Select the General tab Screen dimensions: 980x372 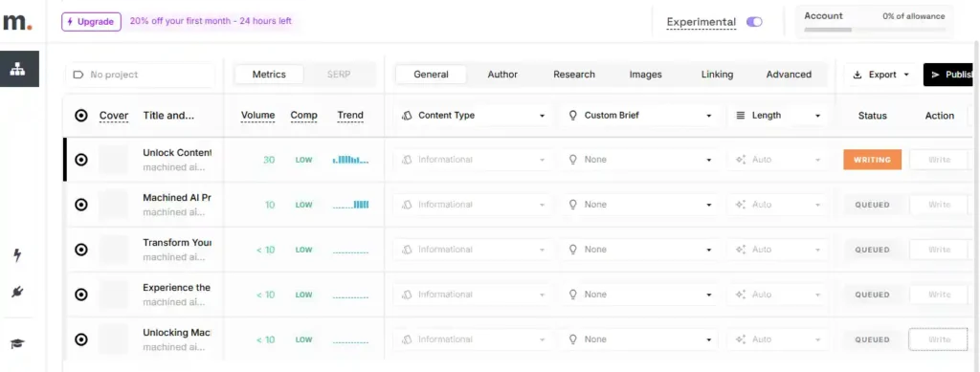point(432,75)
